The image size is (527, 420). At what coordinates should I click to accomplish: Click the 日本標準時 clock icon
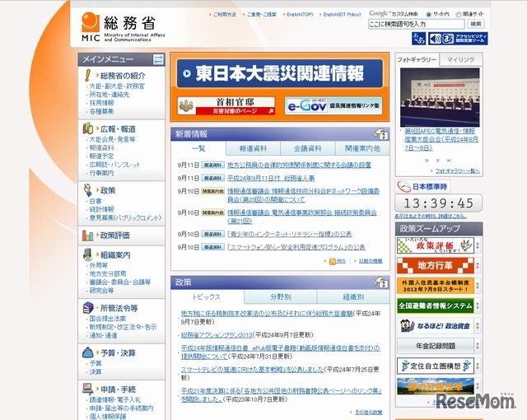coord(404,186)
